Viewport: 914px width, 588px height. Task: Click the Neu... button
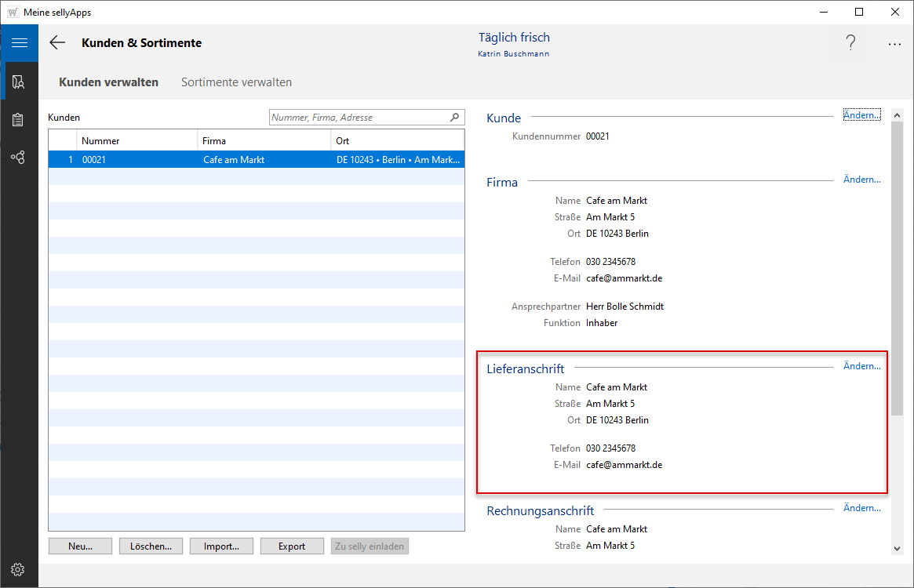80,546
